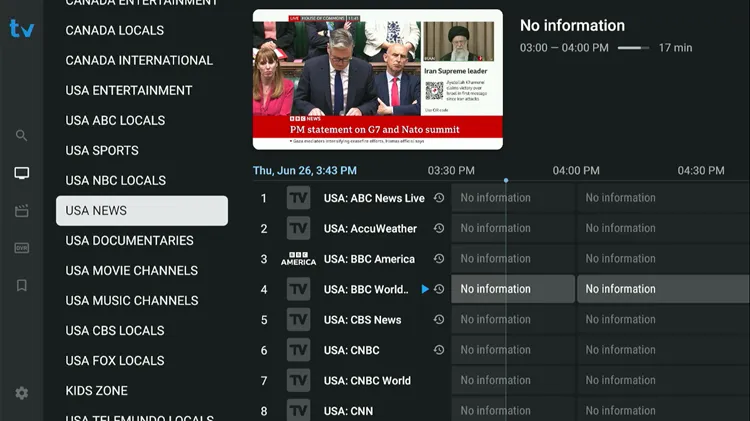750x421 pixels.
Task: Select the Live TV monitor icon
Action: [x=22, y=173]
